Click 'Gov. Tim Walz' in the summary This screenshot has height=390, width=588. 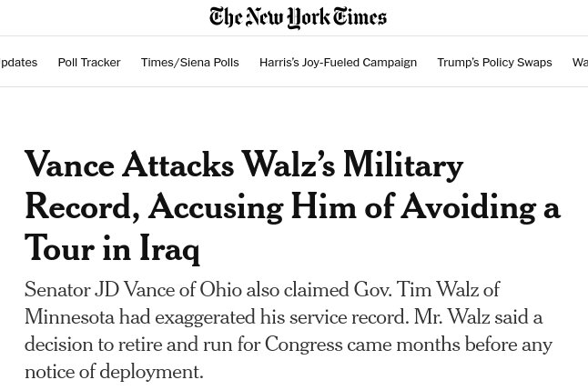[x=419, y=291]
